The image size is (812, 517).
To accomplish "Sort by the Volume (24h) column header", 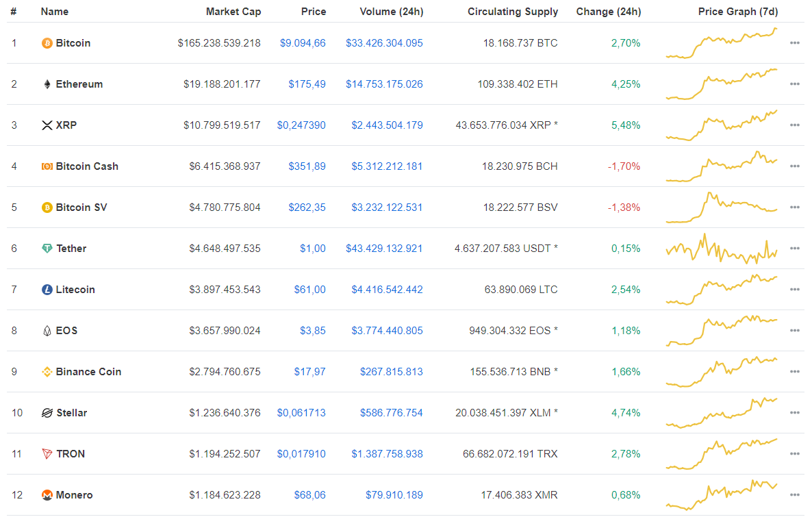I will (391, 12).
